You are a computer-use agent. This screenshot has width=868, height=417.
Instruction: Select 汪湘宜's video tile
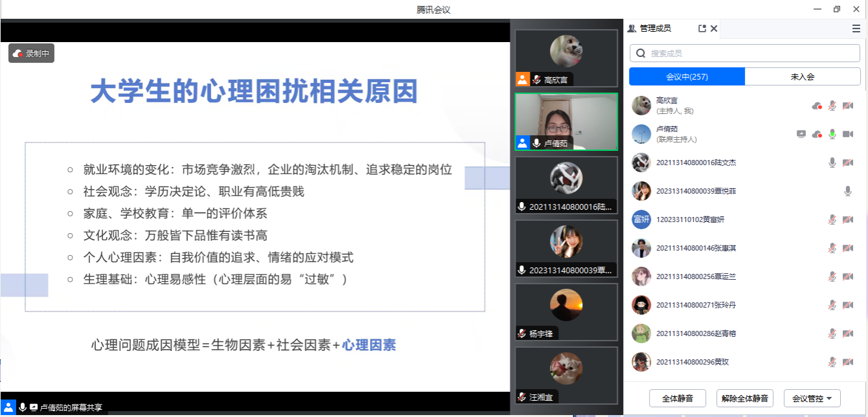click(x=566, y=374)
